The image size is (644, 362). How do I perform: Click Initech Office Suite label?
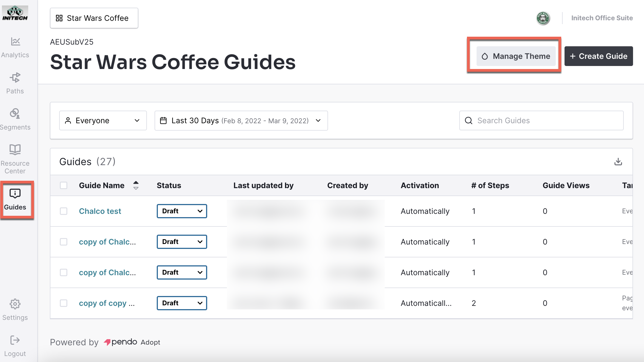(x=602, y=18)
